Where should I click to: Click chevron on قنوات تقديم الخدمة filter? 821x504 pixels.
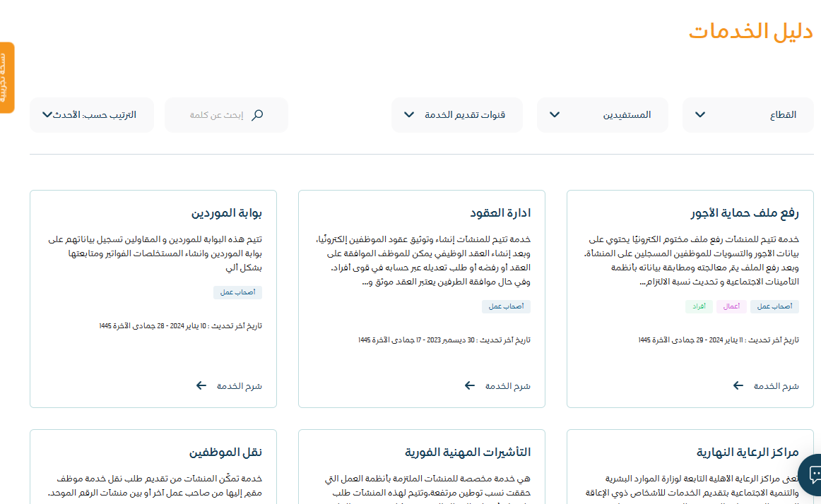click(409, 115)
